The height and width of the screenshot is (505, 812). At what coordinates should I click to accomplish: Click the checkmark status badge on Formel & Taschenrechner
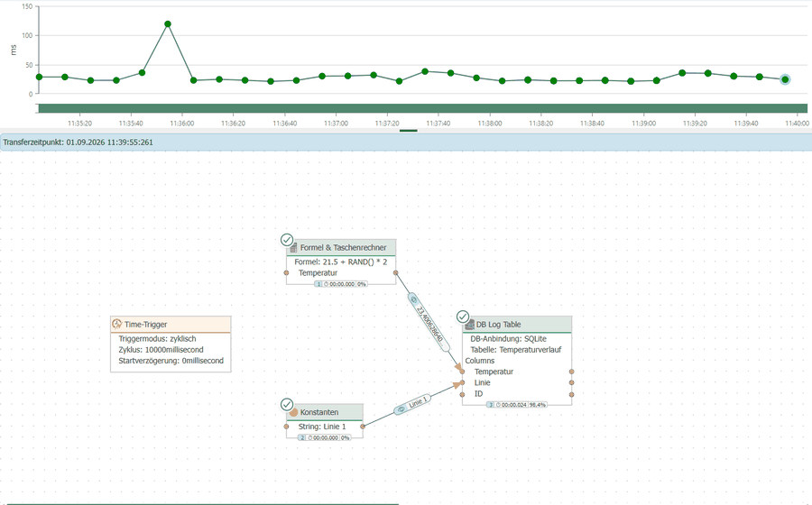(287, 240)
